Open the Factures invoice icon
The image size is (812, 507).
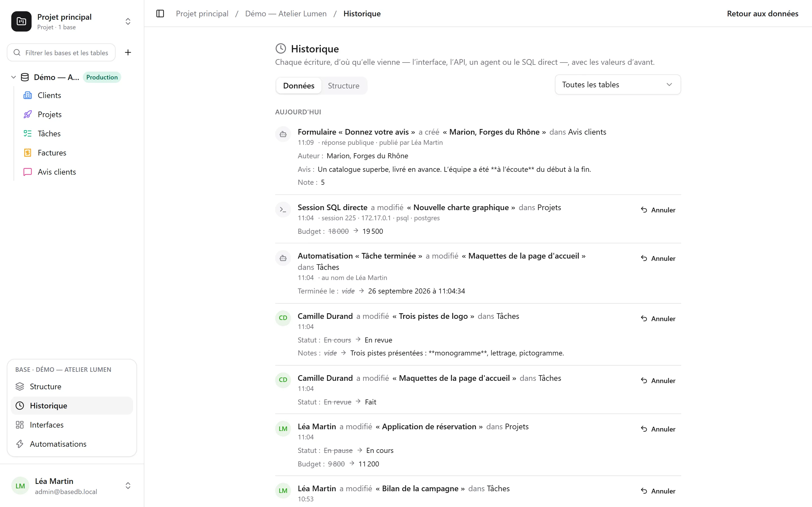pyautogui.click(x=28, y=153)
